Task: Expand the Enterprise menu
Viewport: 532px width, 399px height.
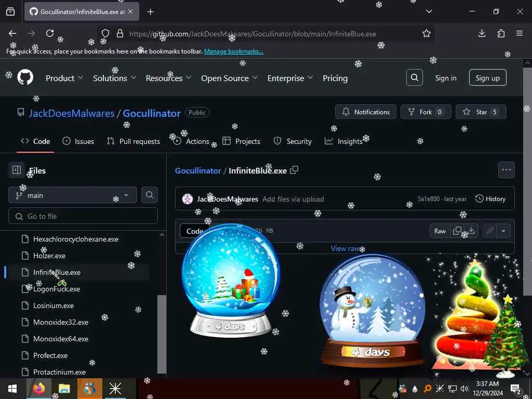Action: click(x=290, y=78)
